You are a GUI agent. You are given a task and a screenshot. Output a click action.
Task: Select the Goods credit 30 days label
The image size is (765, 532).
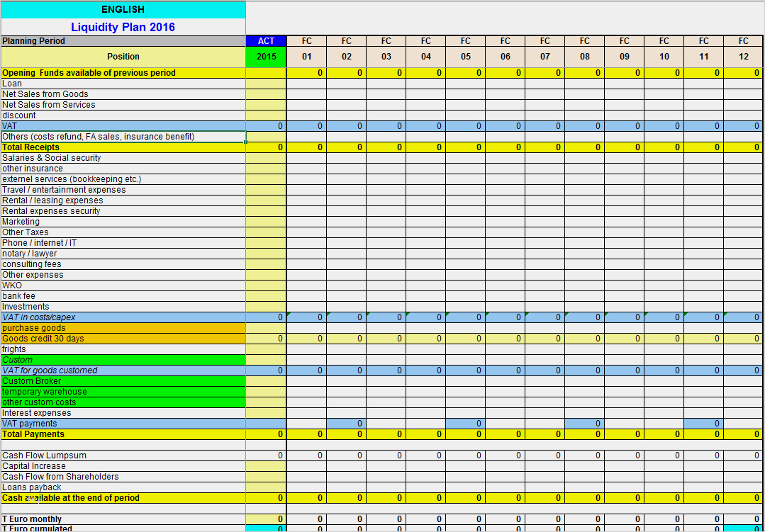[123, 339]
